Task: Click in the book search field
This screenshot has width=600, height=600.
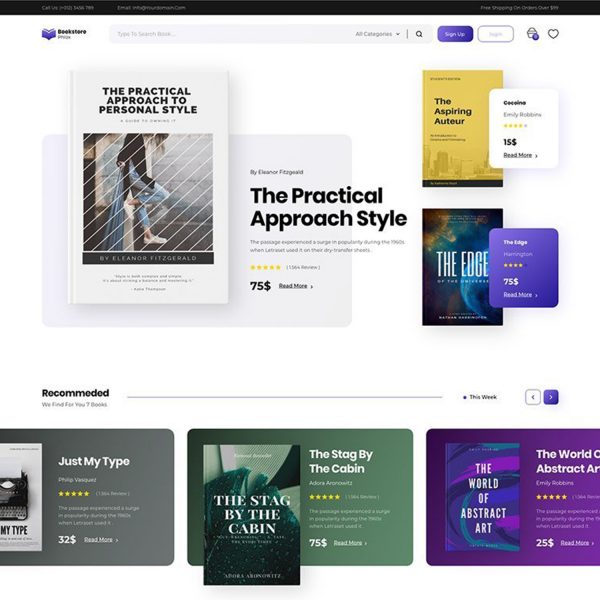Action: 233,34
